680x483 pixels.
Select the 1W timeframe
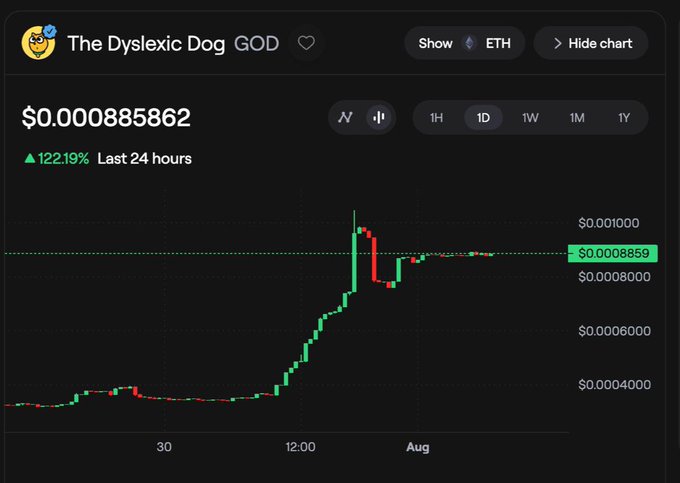[530, 118]
